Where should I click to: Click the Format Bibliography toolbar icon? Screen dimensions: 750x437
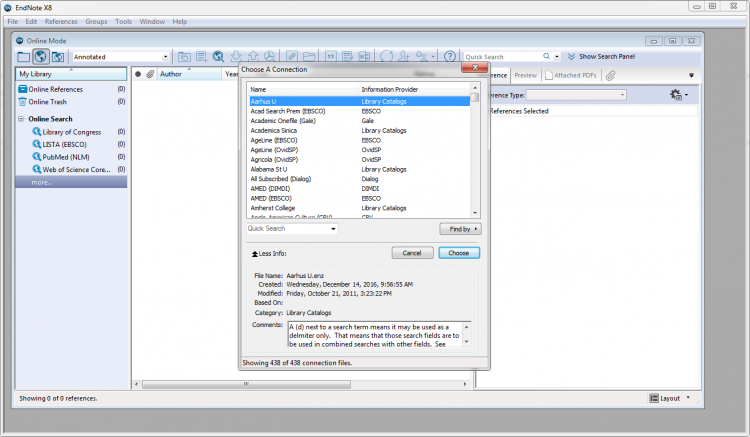click(x=348, y=57)
